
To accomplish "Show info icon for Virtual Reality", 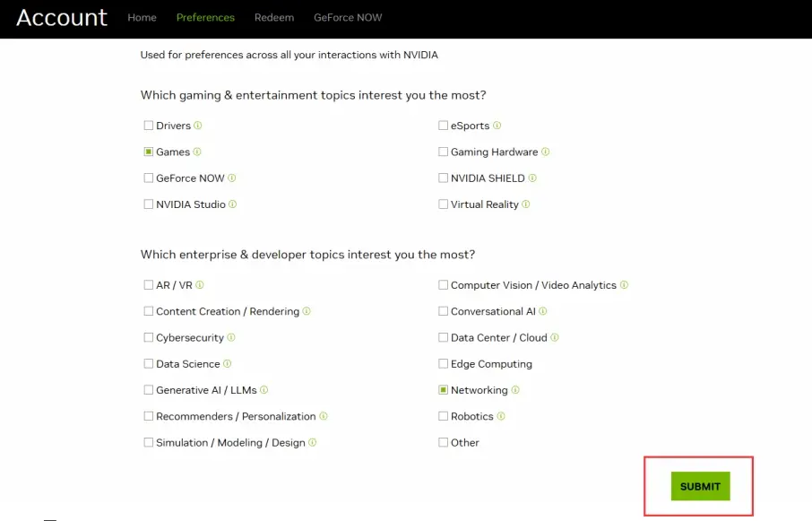I will click(x=525, y=204).
